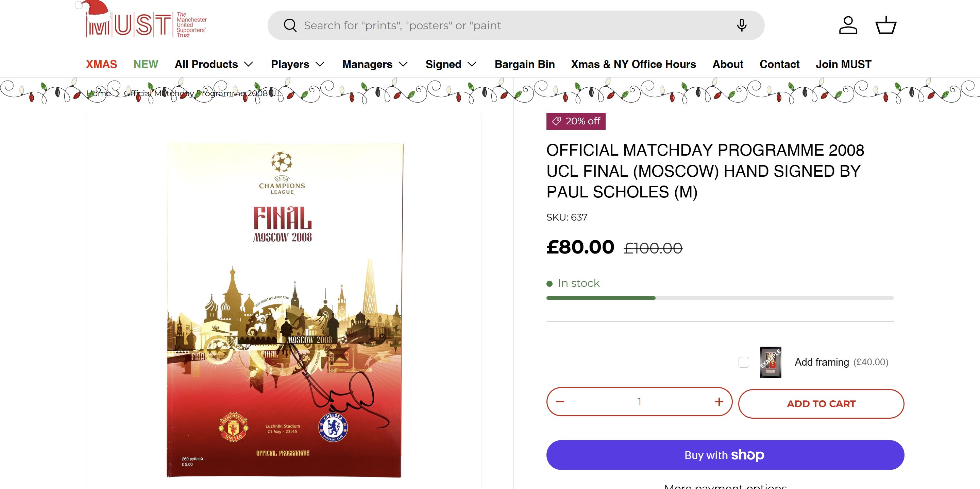Enable the Add framing checkbox
The image size is (980, 489).
[x=744, y=362]
